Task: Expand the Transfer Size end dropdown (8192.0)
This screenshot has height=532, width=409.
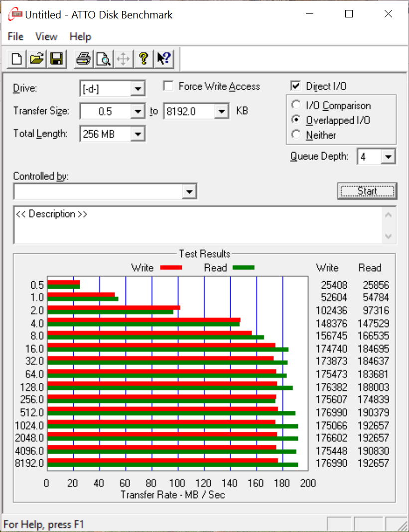Action: coord(222,111)
